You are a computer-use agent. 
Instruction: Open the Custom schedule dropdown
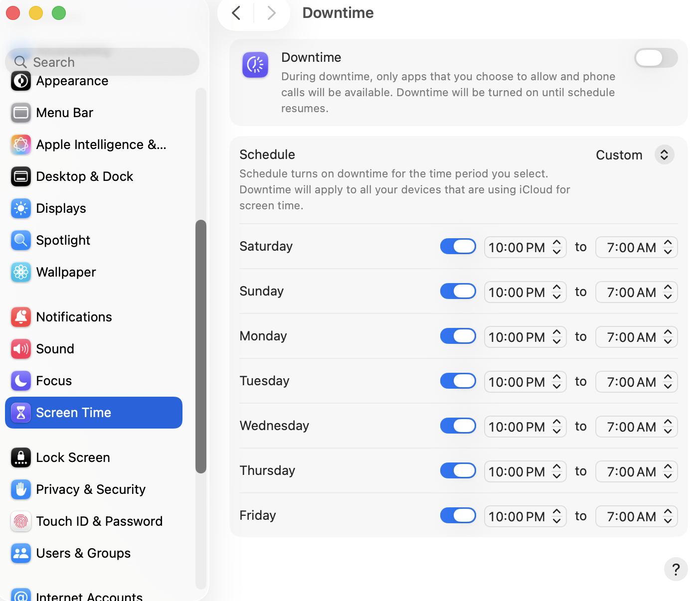(664, 155)
